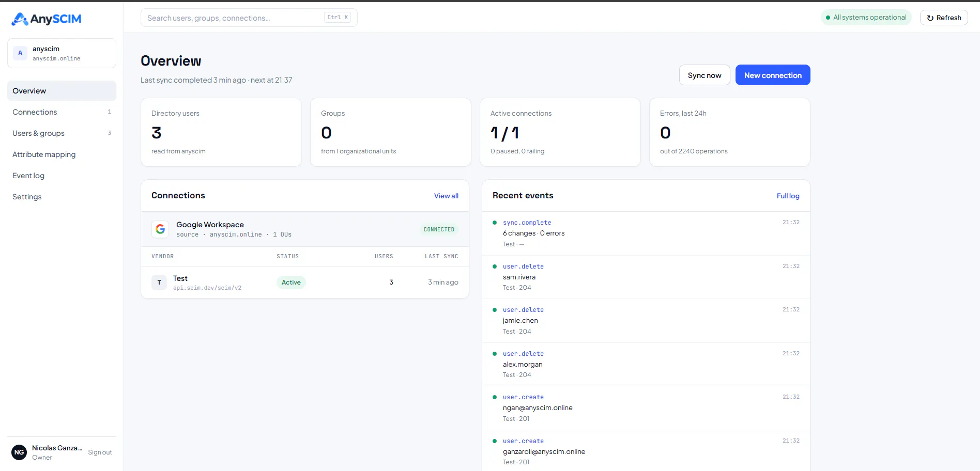980x471 pixels.
Task: Click the Active status badge for Test
Action: click(x=291, y=282)
